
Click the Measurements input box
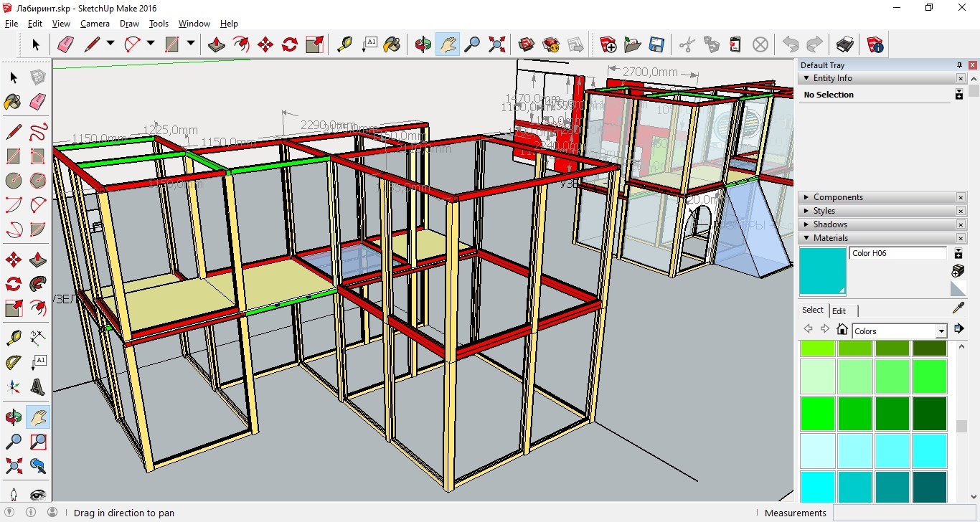point(903,513)
